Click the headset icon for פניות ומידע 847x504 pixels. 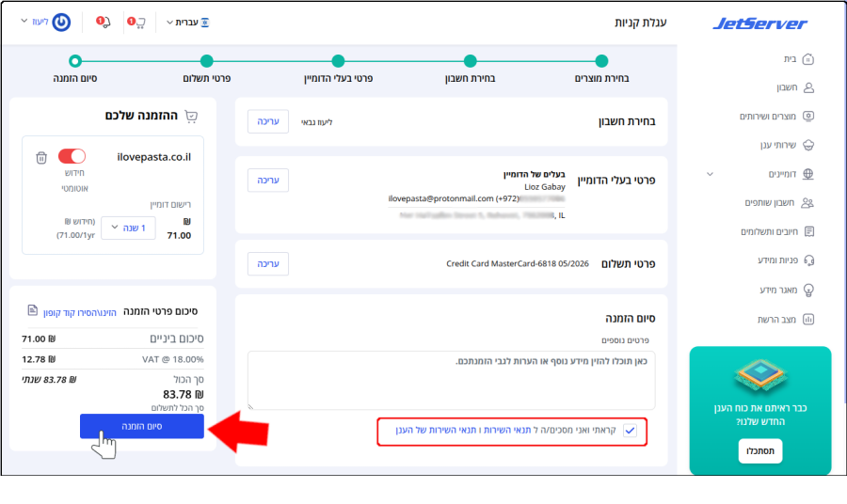808,260
